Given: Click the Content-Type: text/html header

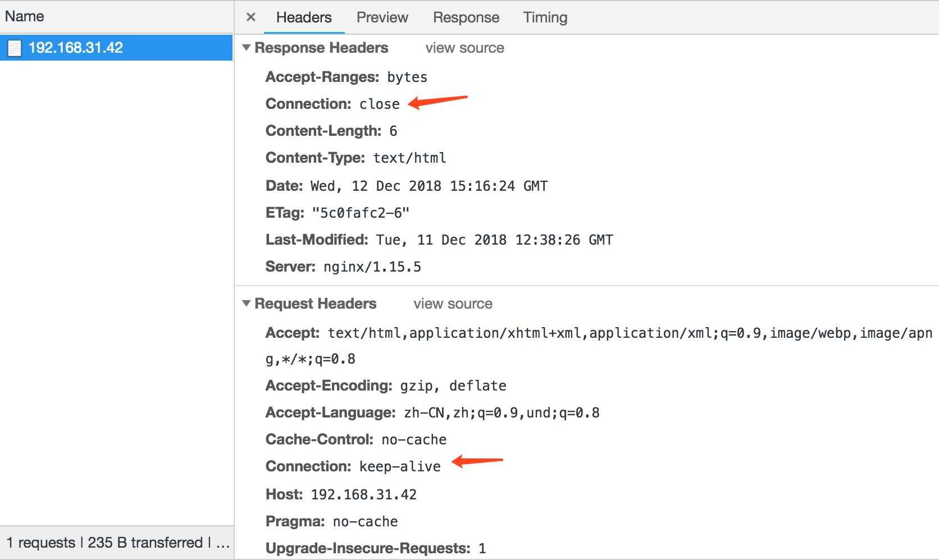Looking at the screenshot, I should point(356,158).
